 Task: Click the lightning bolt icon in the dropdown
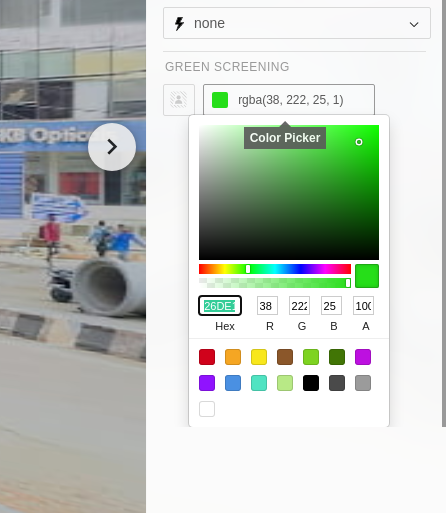pyautogui.click(x=179, y=24)
